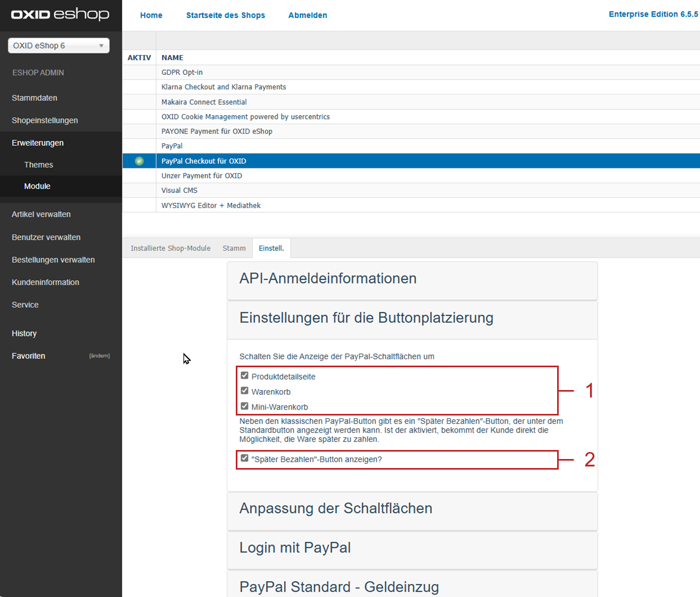Switch to the Stamm tab
This screenshot has width=700, height=597.
tap(234, 248)
